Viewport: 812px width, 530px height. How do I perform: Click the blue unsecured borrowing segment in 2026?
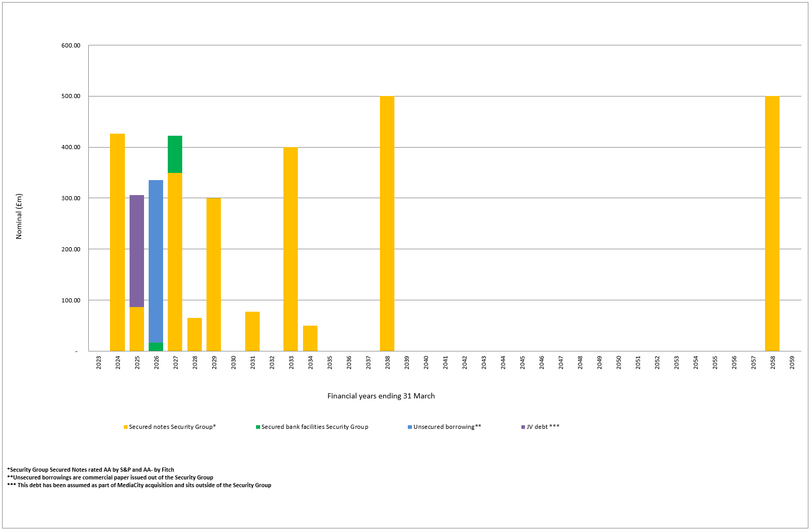[156, 261]
